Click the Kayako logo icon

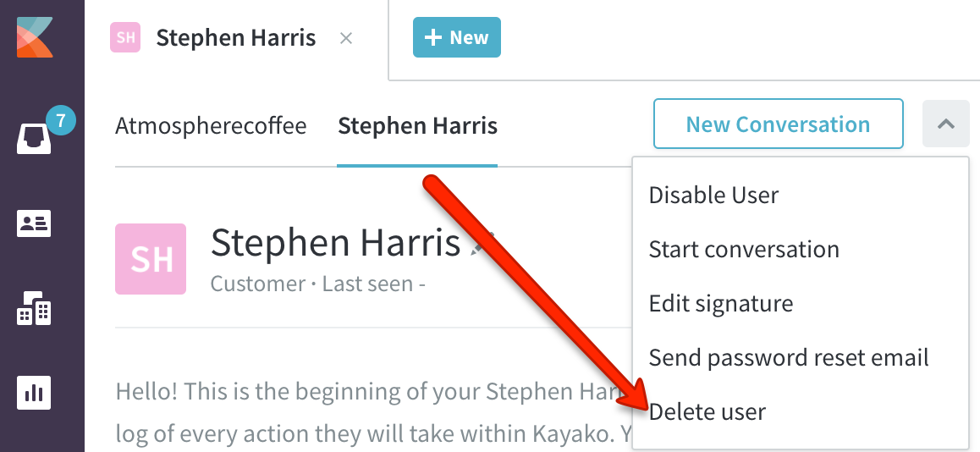coord(35,38)
